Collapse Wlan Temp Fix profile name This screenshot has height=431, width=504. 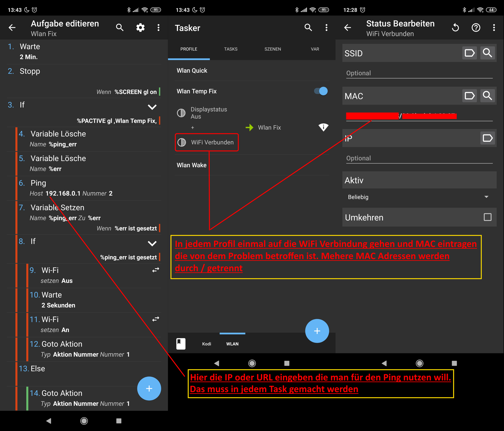coord(197,91)
